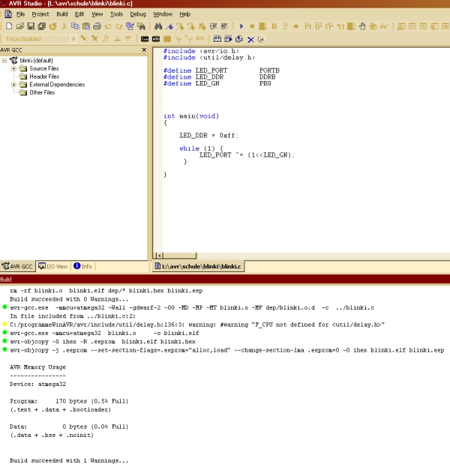Toggle bookmark with blue flag icon
The width and height of the screenshot is (450, 476).
pyautogui.click(x=169, y=27)
